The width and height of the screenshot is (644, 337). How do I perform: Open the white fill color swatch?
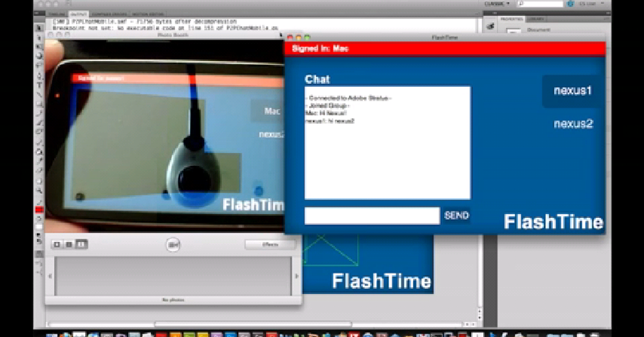[39, 226]
